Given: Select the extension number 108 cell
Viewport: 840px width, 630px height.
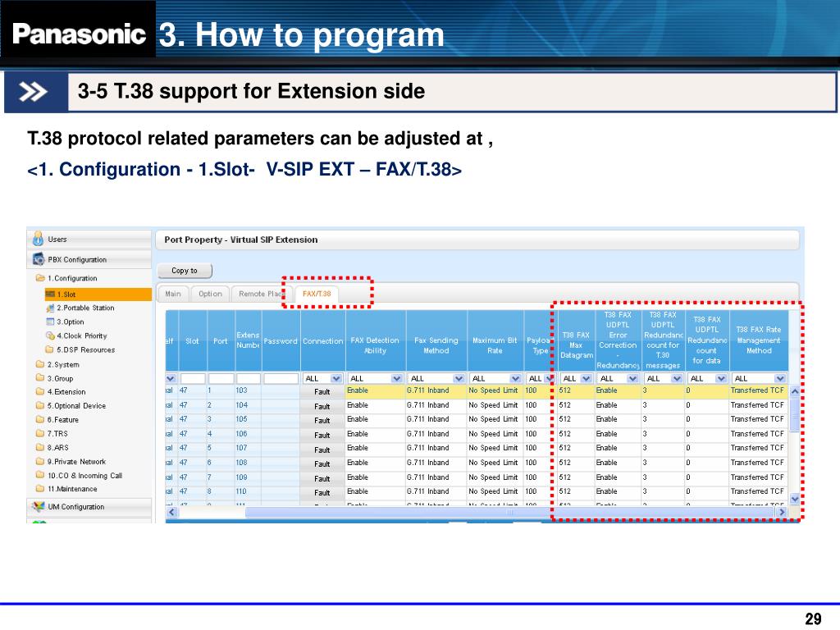Looking at the screenshot, I should pyautogui.click(x=248, y=463).
